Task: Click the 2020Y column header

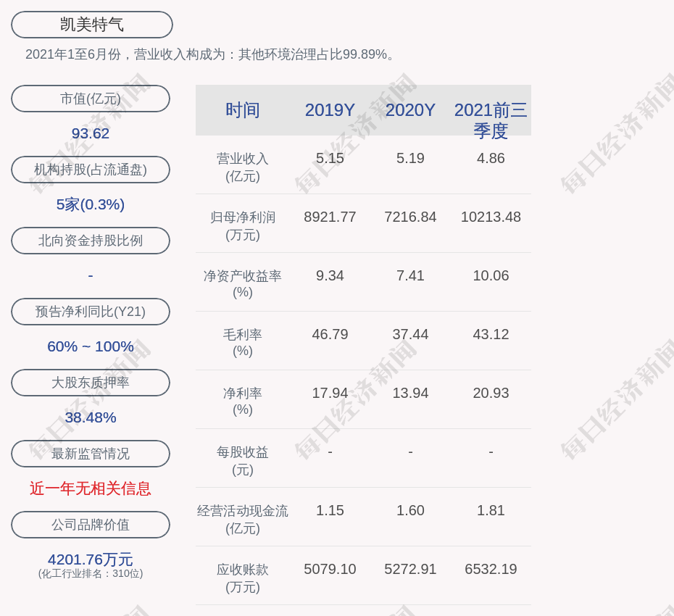Action: [410, 110]
